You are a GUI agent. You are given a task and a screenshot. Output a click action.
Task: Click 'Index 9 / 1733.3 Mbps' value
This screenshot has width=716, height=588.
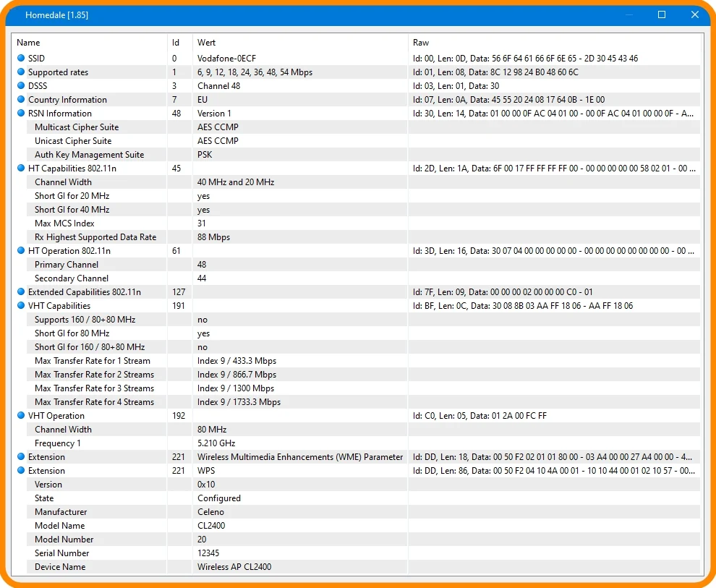tap(239, 401)
